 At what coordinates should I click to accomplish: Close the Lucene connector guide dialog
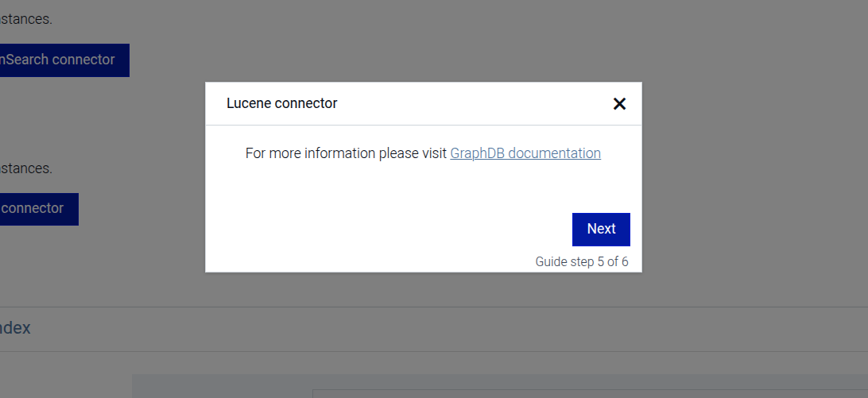[x=619, y=103]
